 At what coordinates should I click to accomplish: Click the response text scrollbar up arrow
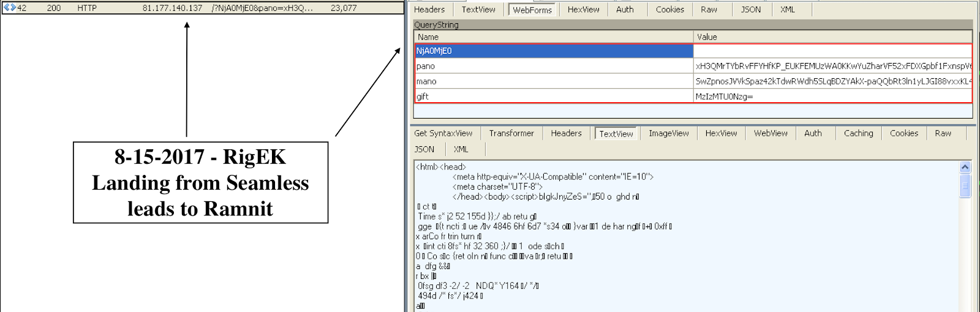[965, 167]
